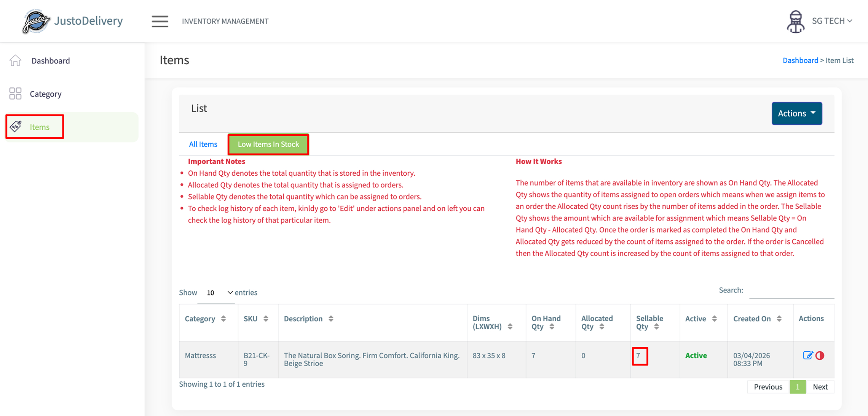Image resolution: width=868 pixels, height=416 pixels.
Task: Go to the Next page
Action: point(820,387)
